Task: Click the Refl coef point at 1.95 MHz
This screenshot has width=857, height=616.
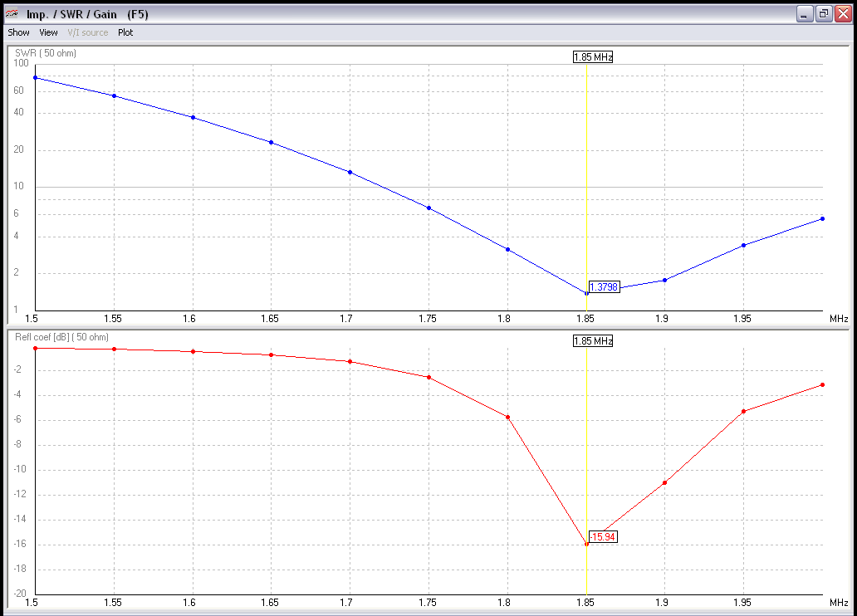Action: click(743, 411)
